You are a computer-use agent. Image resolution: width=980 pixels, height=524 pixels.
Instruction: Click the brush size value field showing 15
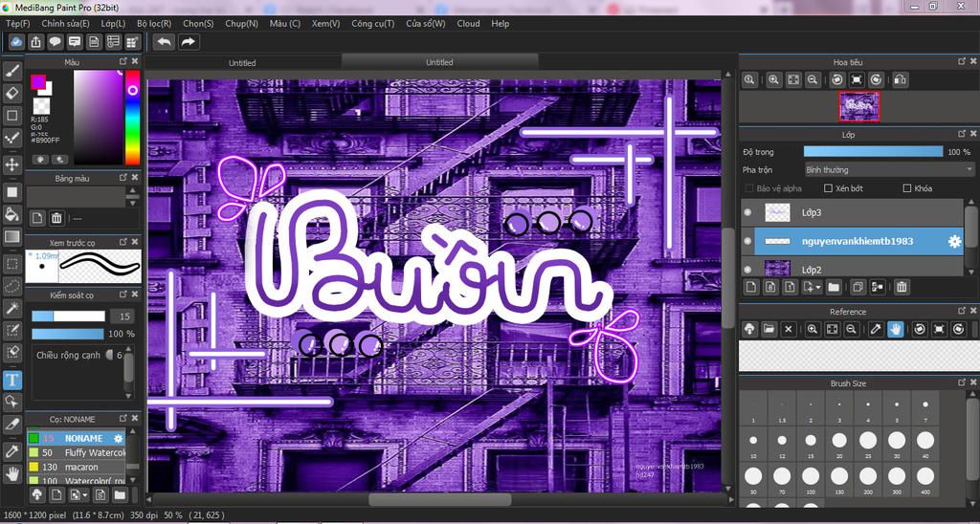click(x=122, y=316)
